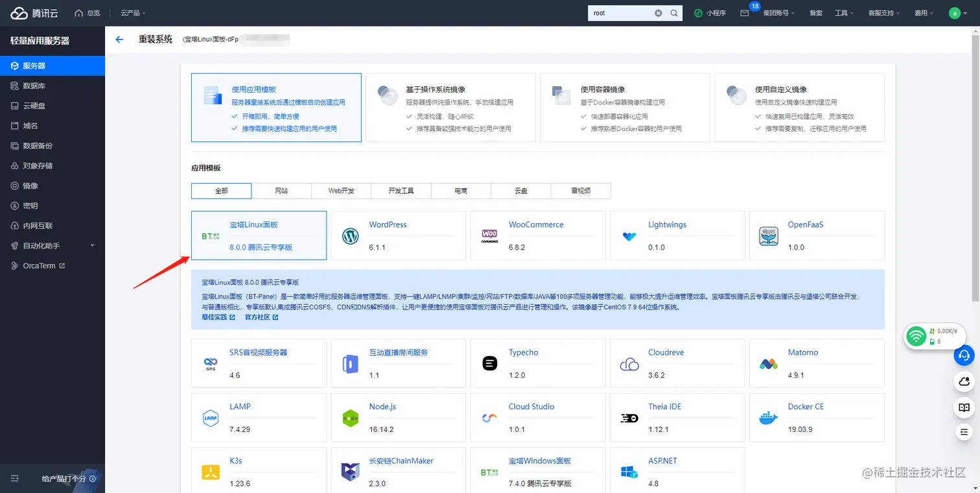Select 使用容器镜像 option card

coord(625,108)
